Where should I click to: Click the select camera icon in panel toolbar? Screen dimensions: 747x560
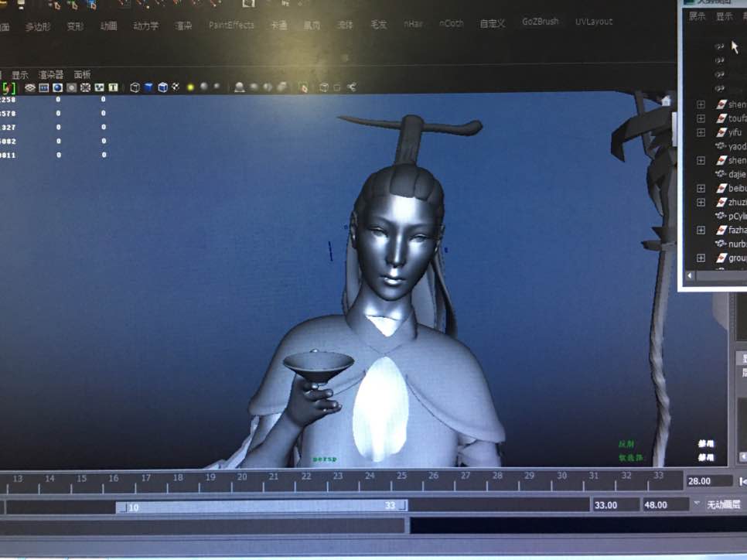tap(9, 87)
